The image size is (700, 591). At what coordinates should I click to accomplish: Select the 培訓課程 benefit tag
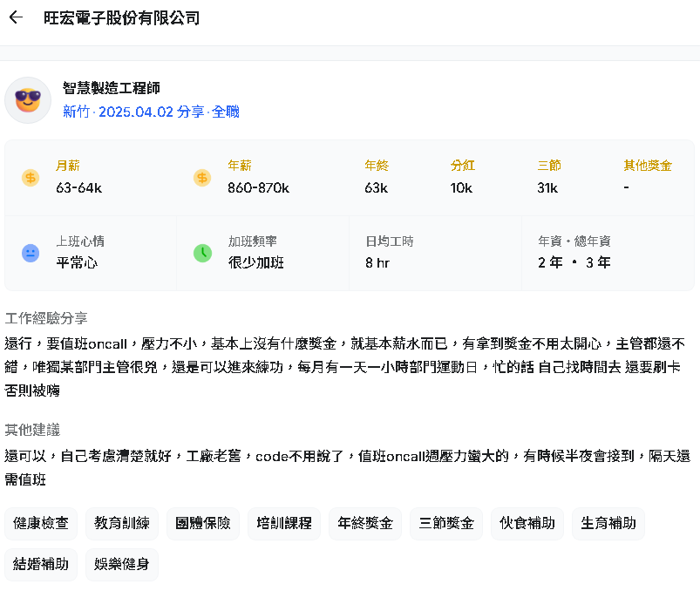pyautogui.click(x=284, y=523)
